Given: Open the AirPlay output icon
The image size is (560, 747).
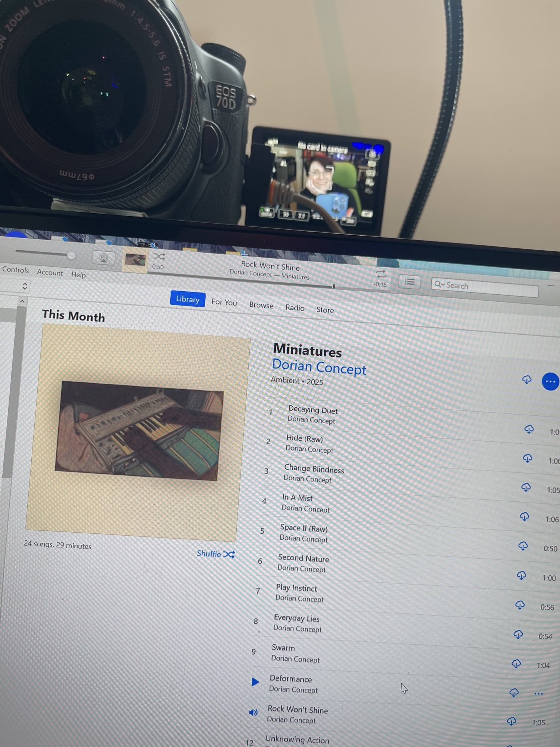Looking at the screenshot, I should [103, 258].
